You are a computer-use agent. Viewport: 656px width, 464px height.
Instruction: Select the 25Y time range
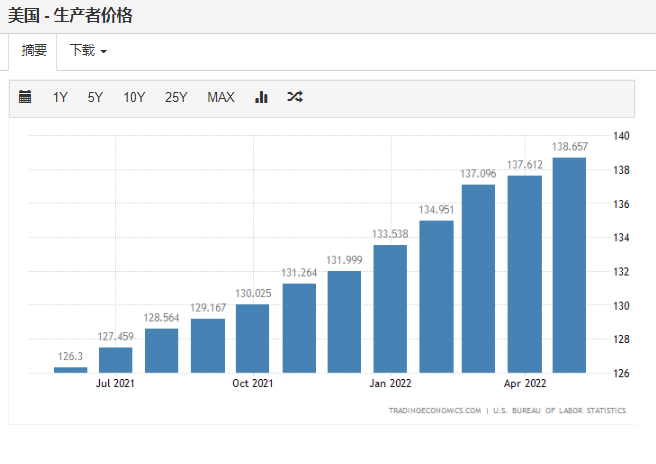tap(176, 97)
